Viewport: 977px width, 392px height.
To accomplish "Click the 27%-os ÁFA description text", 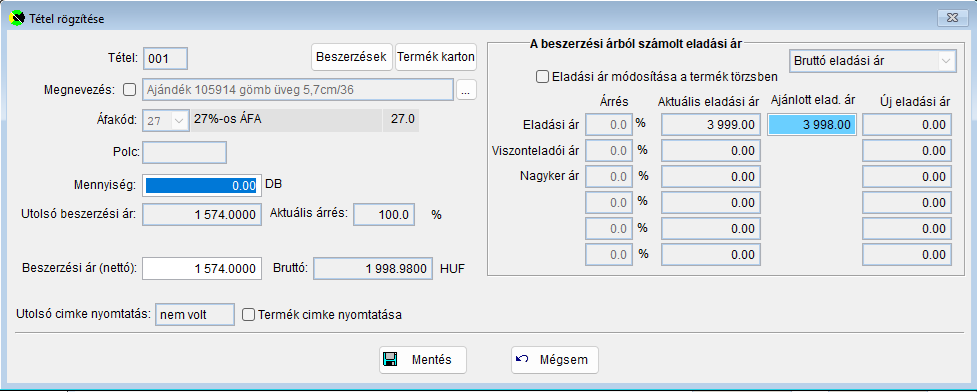I will point(227,119).
